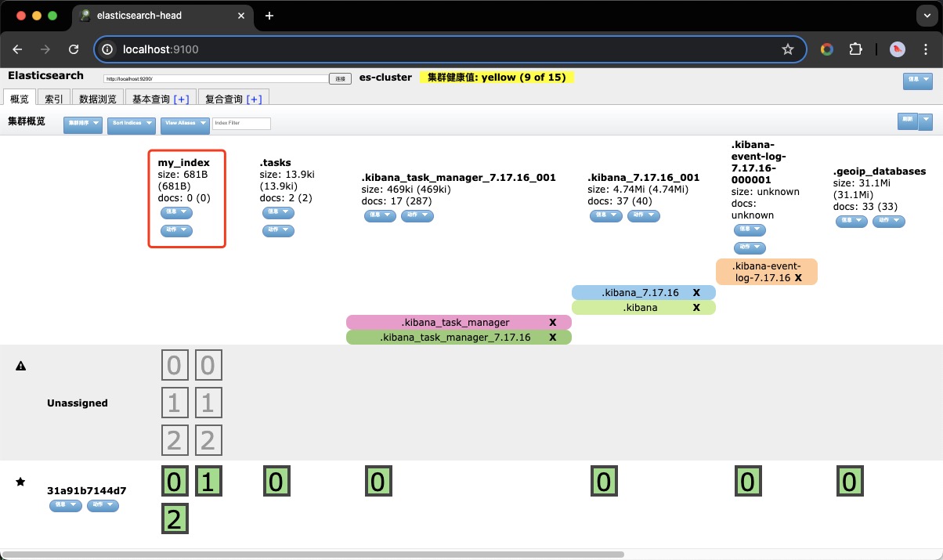Click the first unassigned replica shard 0
The image size is (943, 560).
pyautogui.click(x=174, y=365)
